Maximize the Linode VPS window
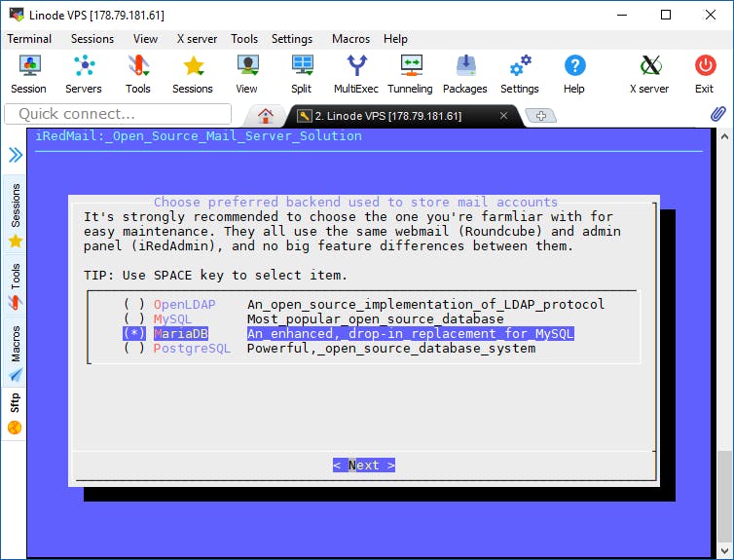The width and height of the screenshot is (734, 560). click(666, 15)
